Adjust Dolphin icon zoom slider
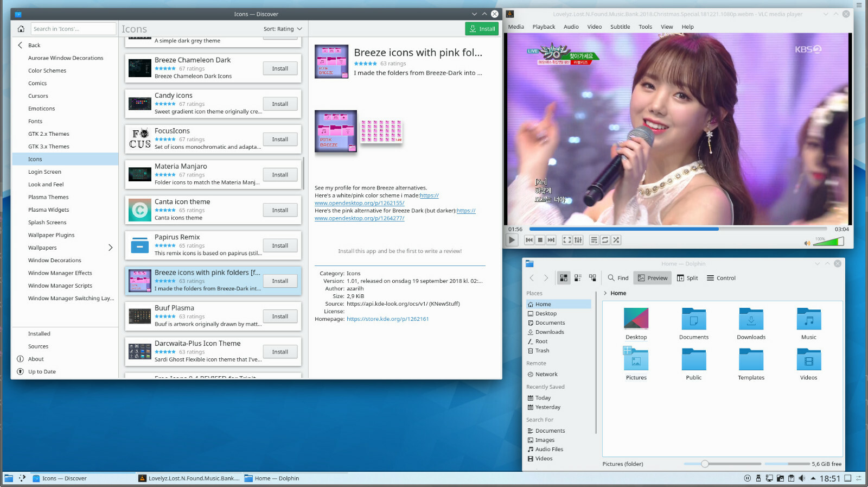This screenshot has height=487, width=868. tap(723, 464)
